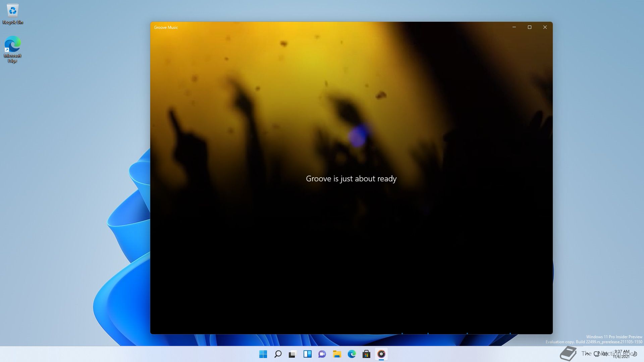Open the clock and date flyout
Viewport: 644px width, 362px height.
(x=622, y=354)
